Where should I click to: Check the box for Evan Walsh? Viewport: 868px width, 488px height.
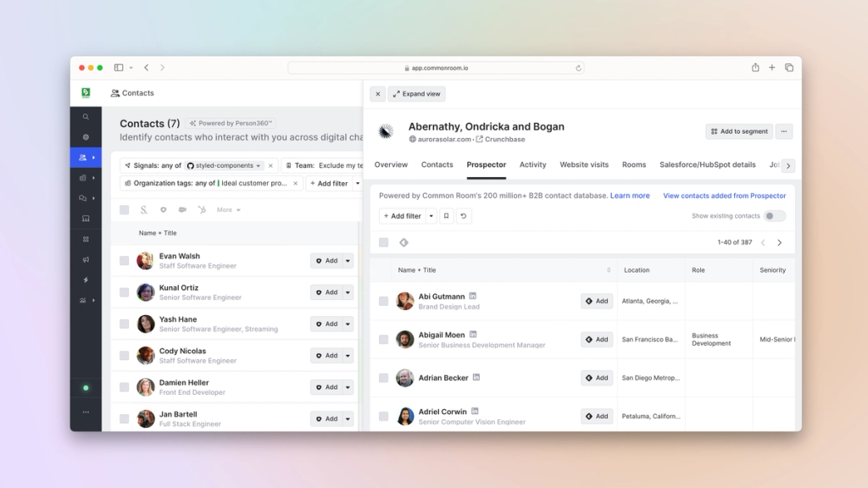click(125, 261)
